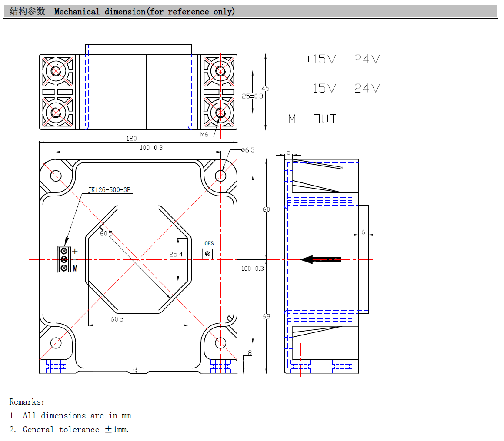Click the octagonal aperture's 25.4 dimension text

pyautogui.click(x=176, y=254)
